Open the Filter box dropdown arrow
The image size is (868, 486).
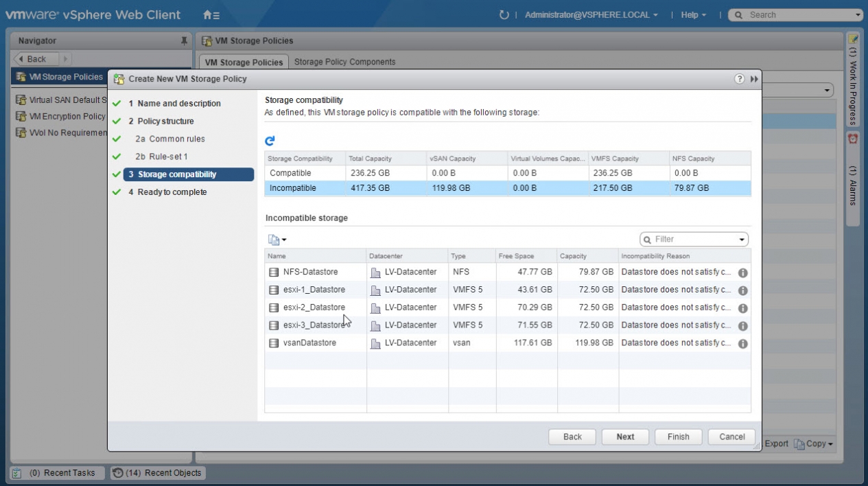(x=742, y=240)
